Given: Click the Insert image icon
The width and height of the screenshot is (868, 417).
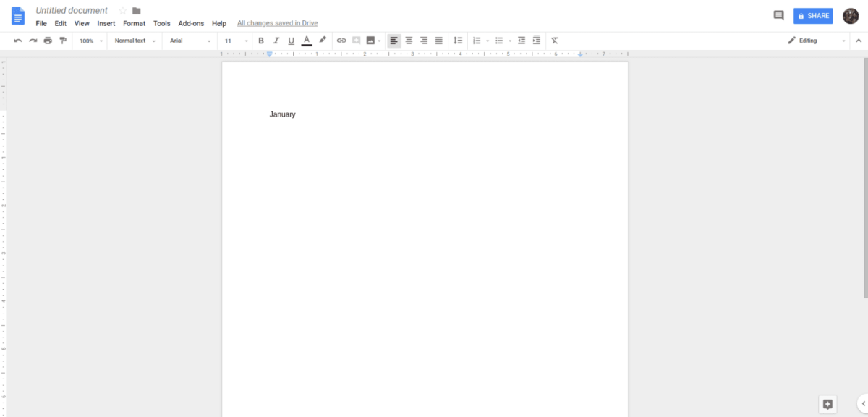Looking at the screenshot, I should (370, 41).
